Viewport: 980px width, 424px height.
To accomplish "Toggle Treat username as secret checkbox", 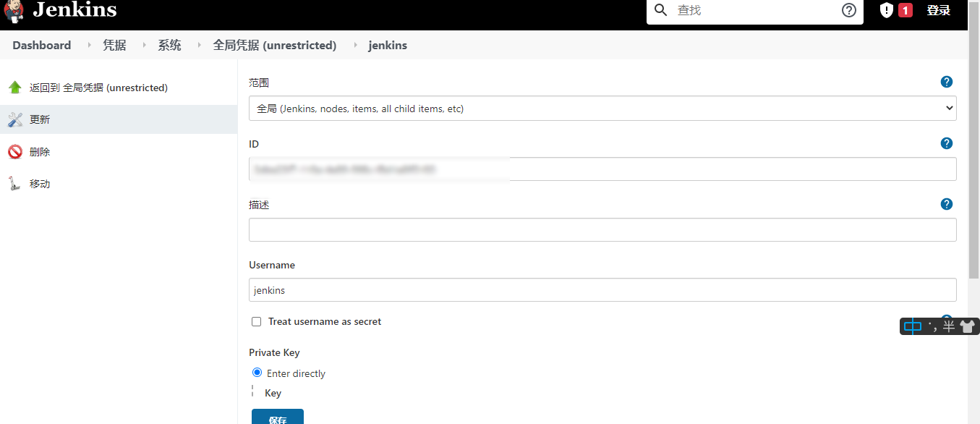I will [x=256, y=322].
